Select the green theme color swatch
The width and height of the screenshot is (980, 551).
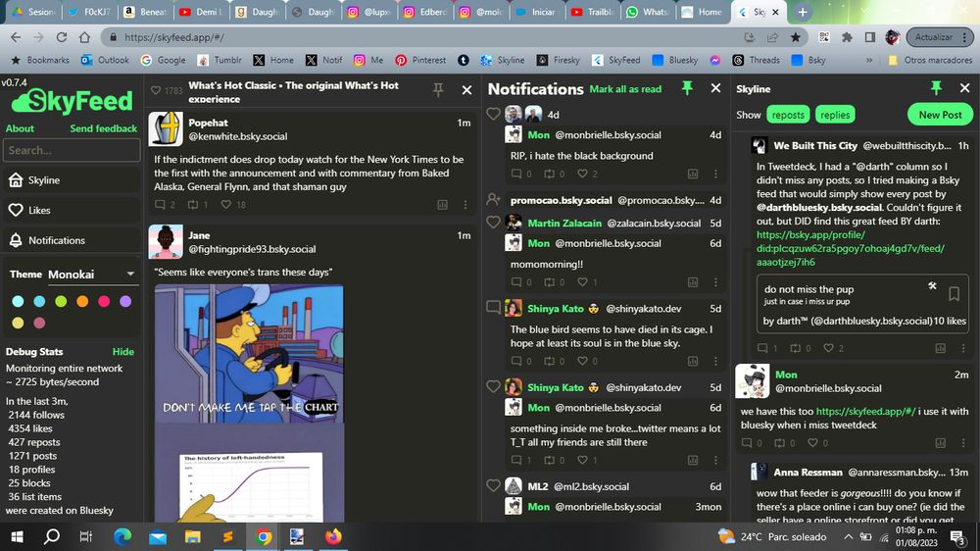[x=61, y=301]
